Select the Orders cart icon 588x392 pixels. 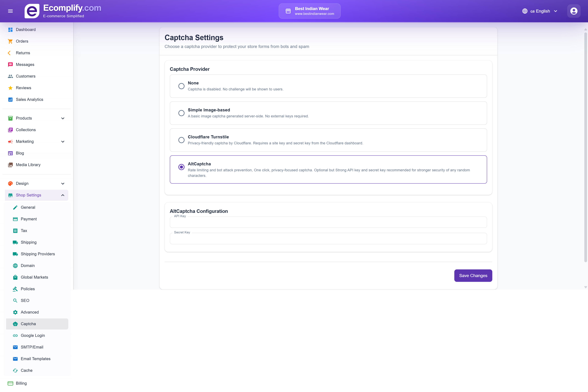[x=10, y=41]
